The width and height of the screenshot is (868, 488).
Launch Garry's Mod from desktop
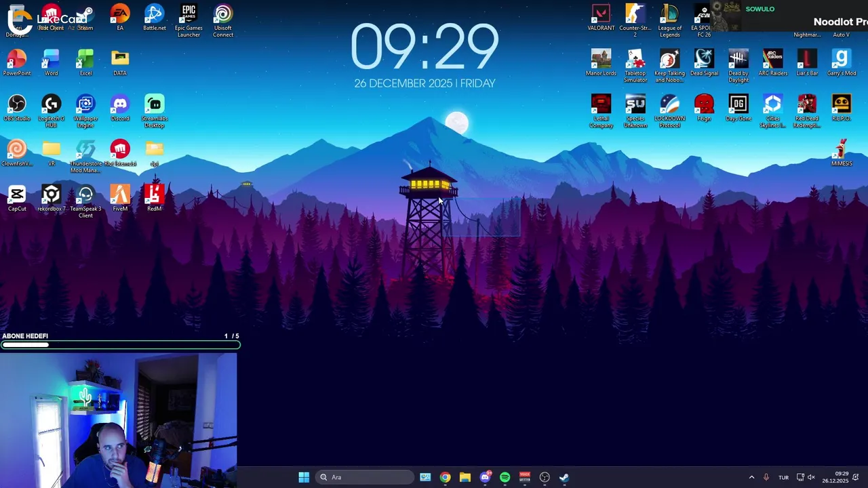pos(842,63)
